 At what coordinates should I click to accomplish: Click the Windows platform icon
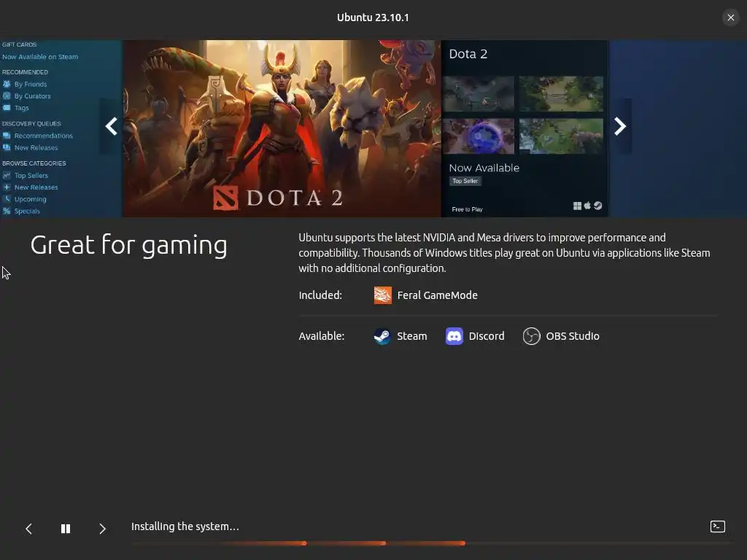pyautogui.click(x=577, y=206)
